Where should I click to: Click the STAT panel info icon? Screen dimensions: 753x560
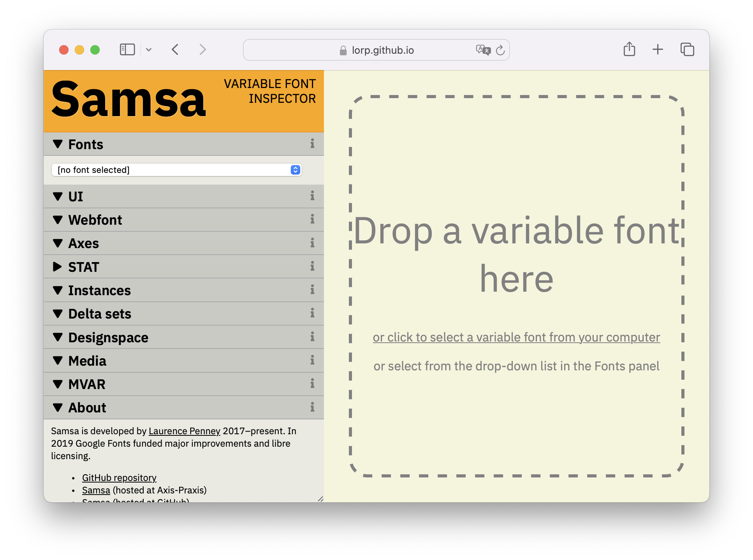[312, 266]
